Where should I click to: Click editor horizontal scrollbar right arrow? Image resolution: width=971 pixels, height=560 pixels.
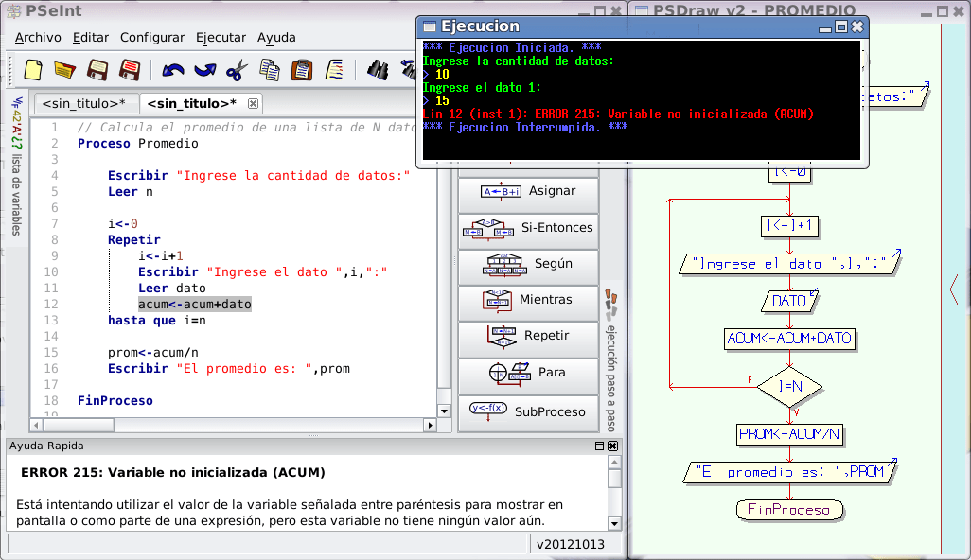coord(430,425)
